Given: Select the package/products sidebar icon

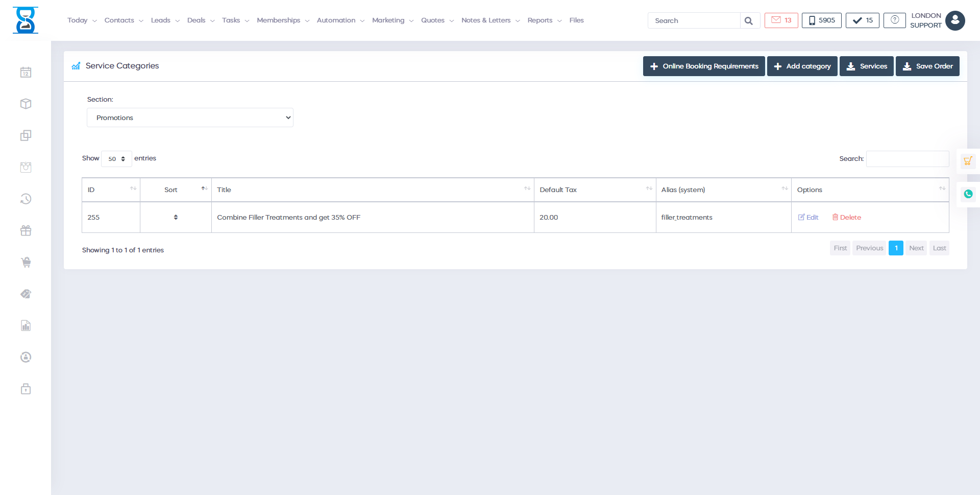Looking at the screenshot, I should 26,104.
